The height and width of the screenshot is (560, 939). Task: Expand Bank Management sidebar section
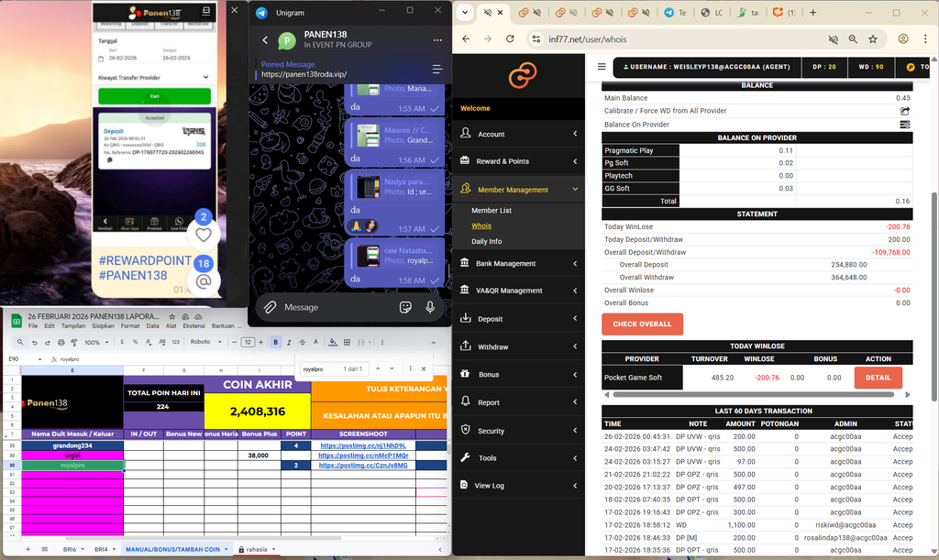[519, 263]
